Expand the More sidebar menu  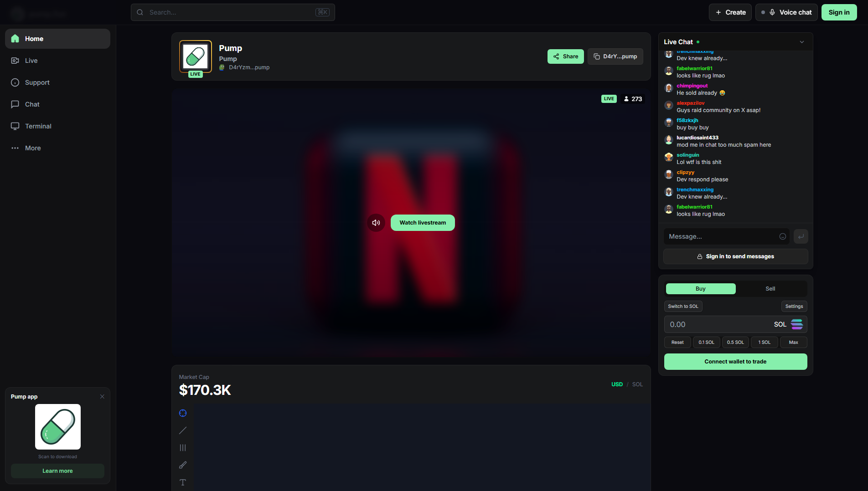[57, 148]
